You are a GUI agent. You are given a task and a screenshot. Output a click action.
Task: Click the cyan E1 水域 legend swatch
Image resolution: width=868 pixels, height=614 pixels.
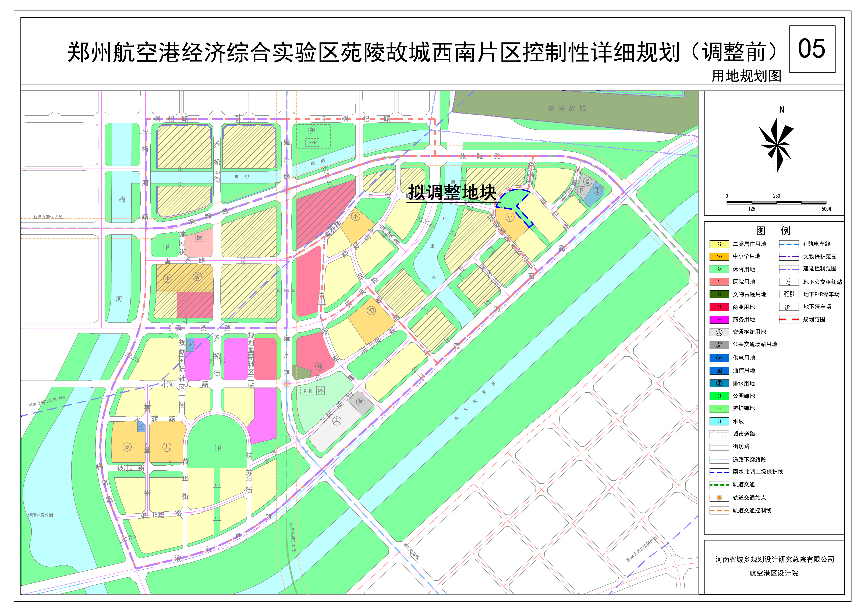[719, 421]
